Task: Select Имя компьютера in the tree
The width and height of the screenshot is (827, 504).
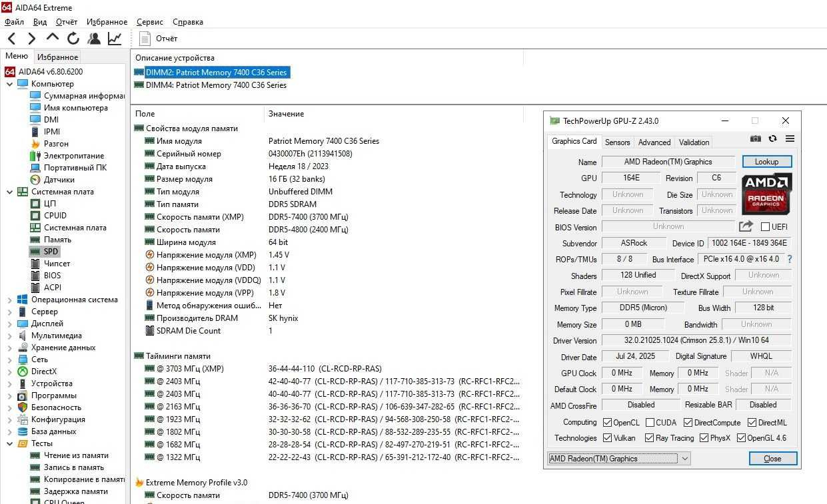Action: [x=69, y=108]
